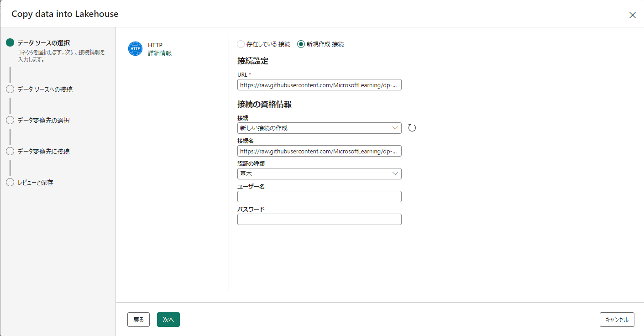Click the 接続の資格情報 heading
The height and width of the screenshot is (336, 644).
point(264,104)
